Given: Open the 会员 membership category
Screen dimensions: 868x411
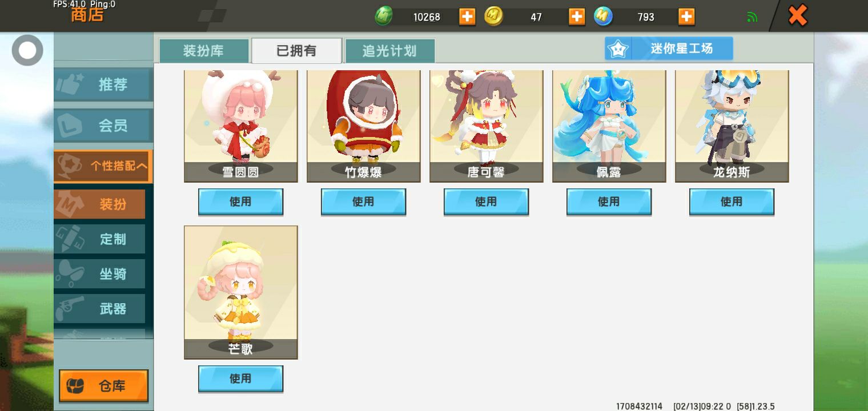Looking at the screenshot, I should pos(103,126).
